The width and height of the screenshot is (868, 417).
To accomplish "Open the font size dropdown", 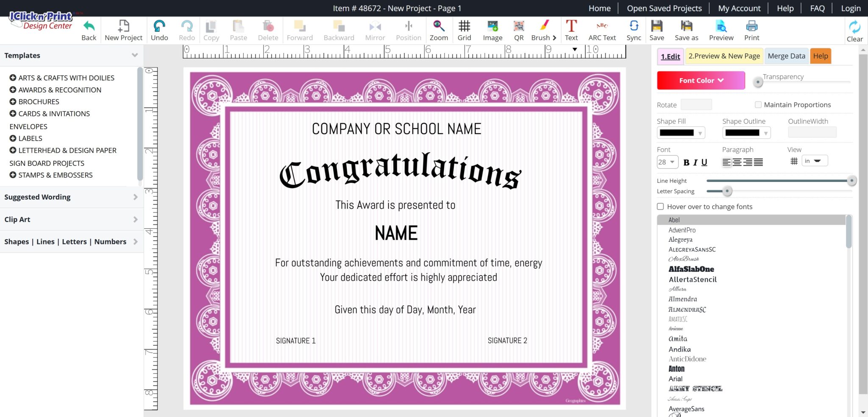I will point(667,162).
